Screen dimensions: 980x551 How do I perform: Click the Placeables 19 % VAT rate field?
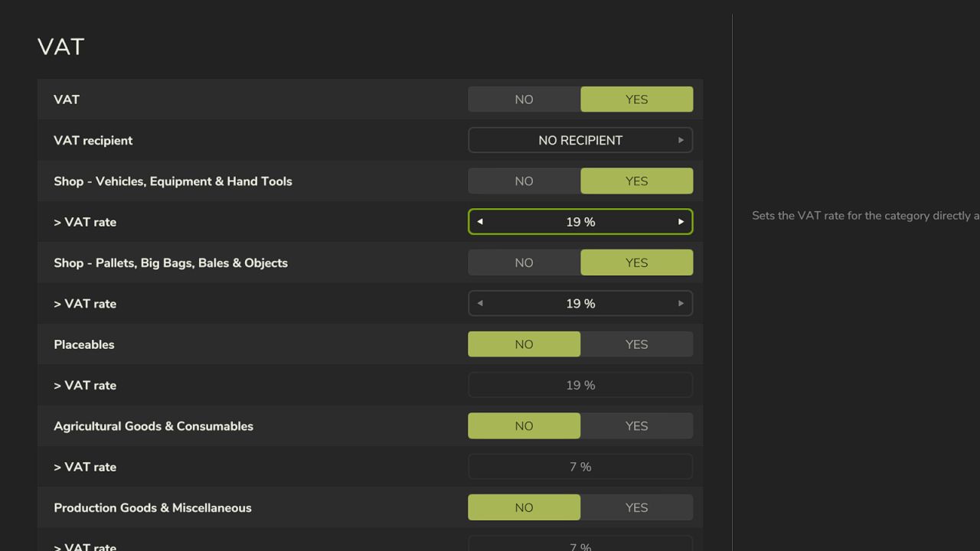(580, 385)
